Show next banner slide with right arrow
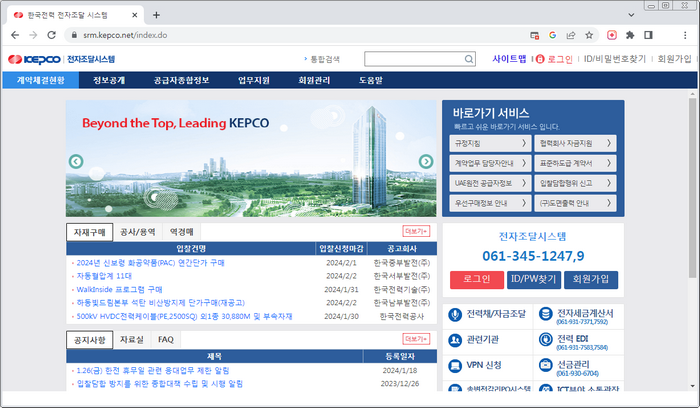 (x=426, y=161)
